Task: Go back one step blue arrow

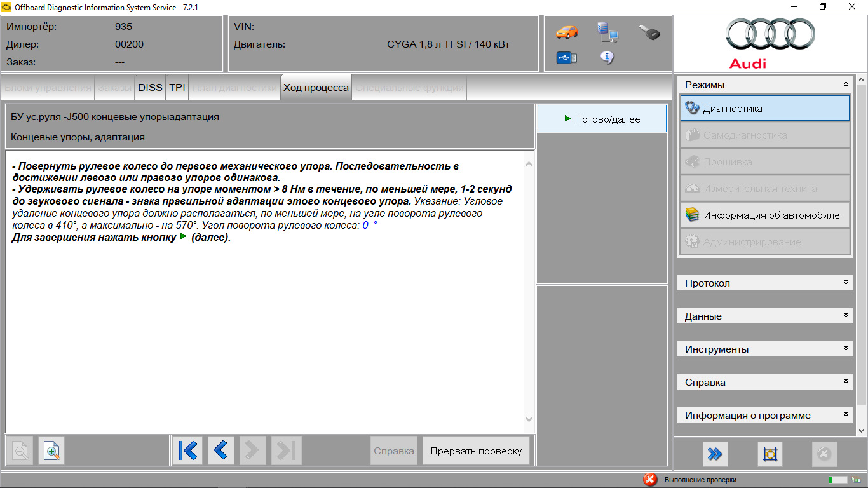Action: point(220,451)
